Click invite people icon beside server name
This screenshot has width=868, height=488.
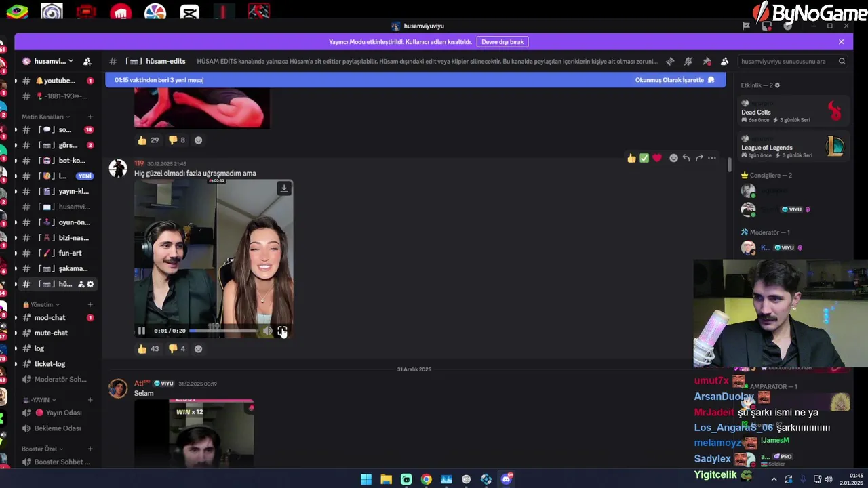[x=87, y=61]
